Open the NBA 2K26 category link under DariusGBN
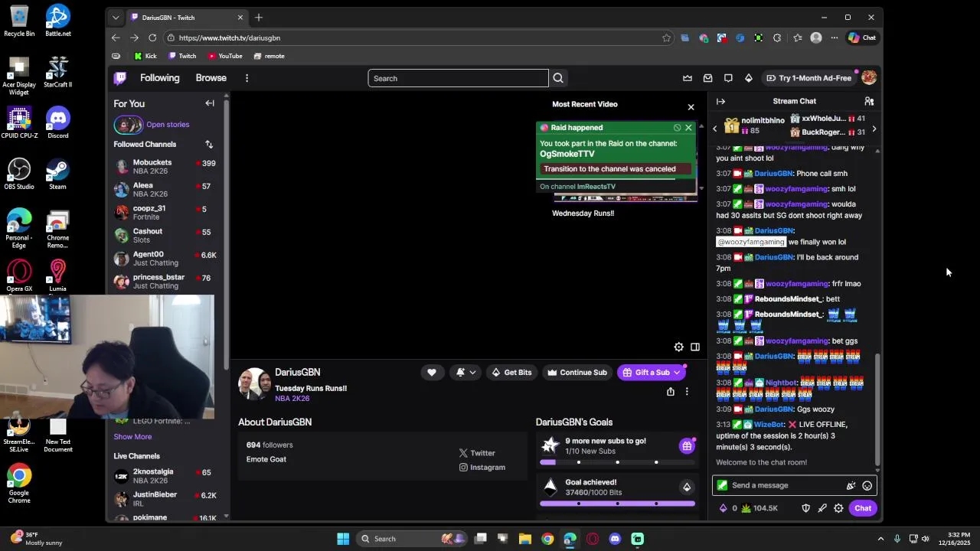Screen dimensions: 980x551 292,399
